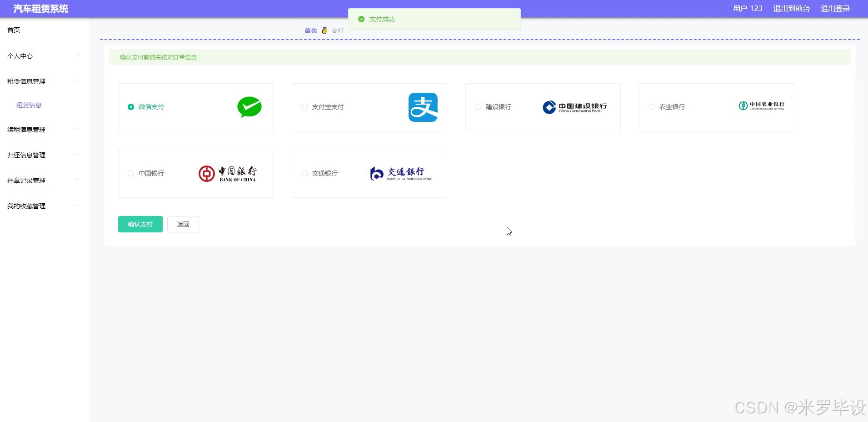Click the Bank of Communications logo

[x=401, y=174]
